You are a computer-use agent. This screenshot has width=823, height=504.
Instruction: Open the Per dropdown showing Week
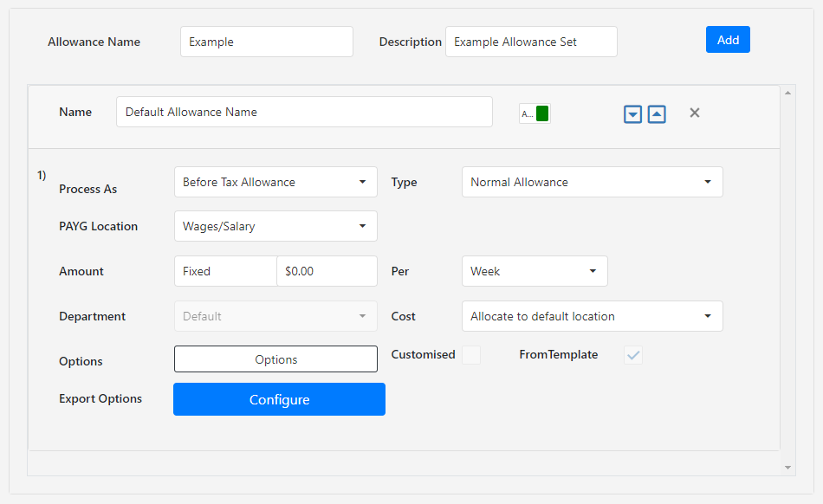(535, 271)
